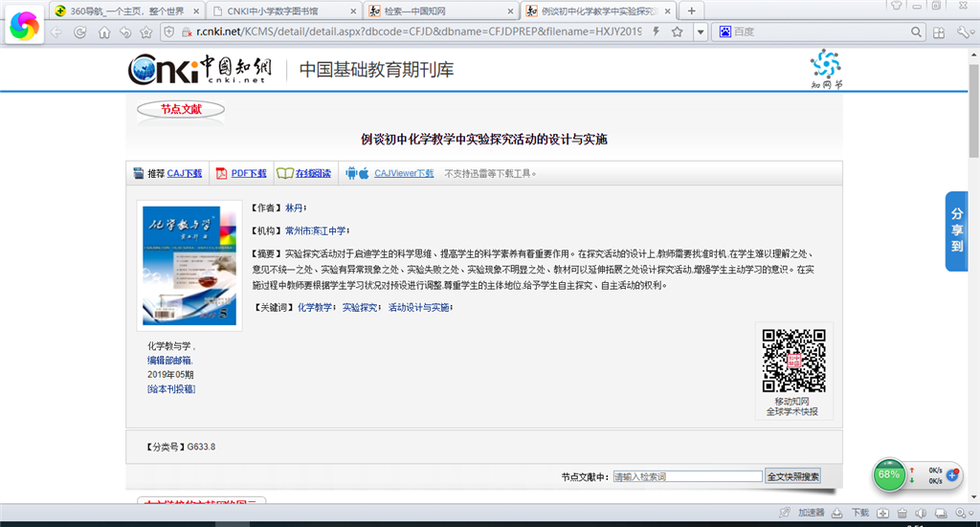
Task: Click the vertical scrollbar thumb
Action: [973, 109]
